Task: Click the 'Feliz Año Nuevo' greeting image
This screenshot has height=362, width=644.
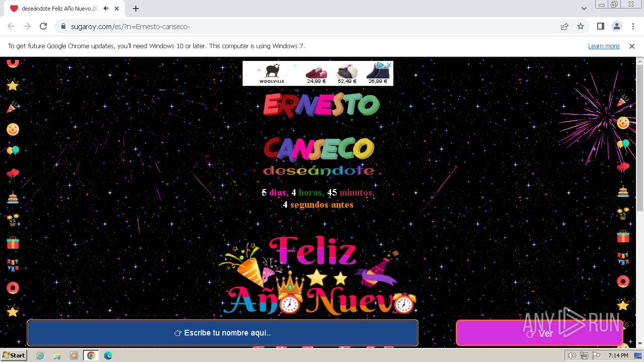Action: (318, 275)
